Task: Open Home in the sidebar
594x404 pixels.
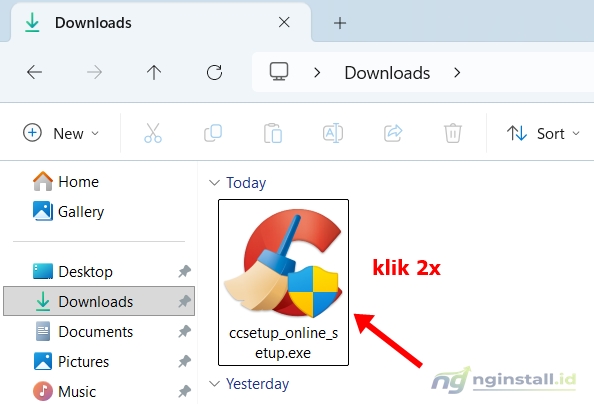Action: click(66, 181)
